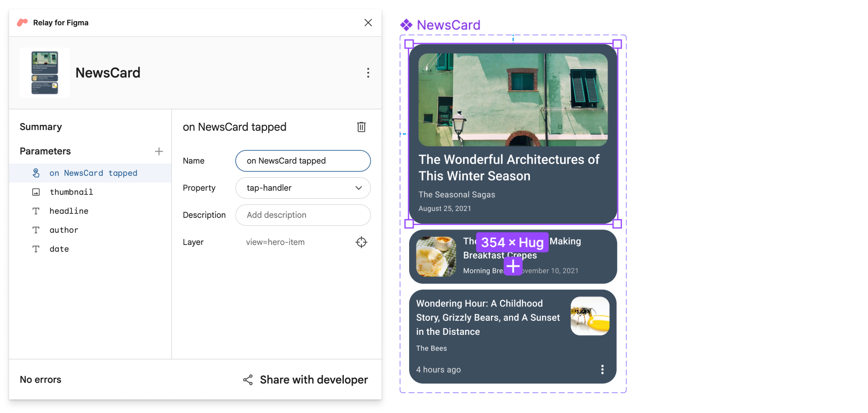This screenshot has width=868, height=413.
Task: Select thumbnail parameter in the list
Action: [70, 192]
